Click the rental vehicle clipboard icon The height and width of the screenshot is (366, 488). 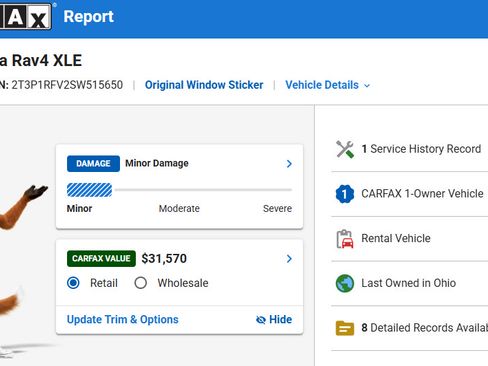(345, 239)
